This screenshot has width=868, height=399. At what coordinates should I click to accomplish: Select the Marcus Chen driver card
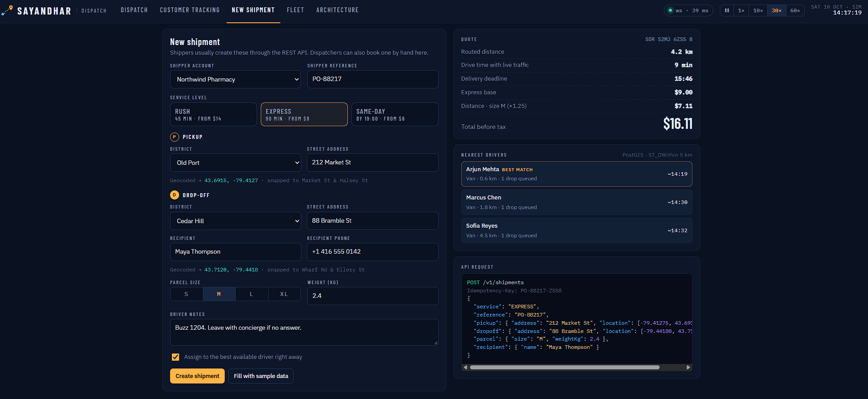(x=577, y=202)
